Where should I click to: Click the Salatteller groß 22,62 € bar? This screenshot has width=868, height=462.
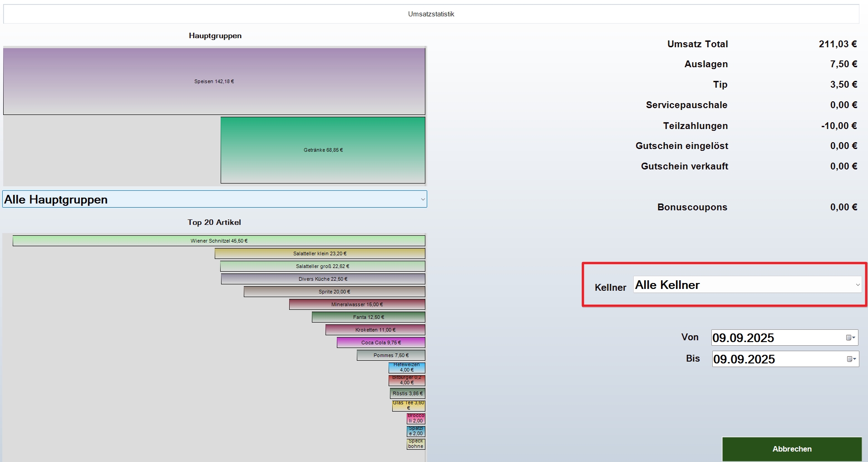323,266
